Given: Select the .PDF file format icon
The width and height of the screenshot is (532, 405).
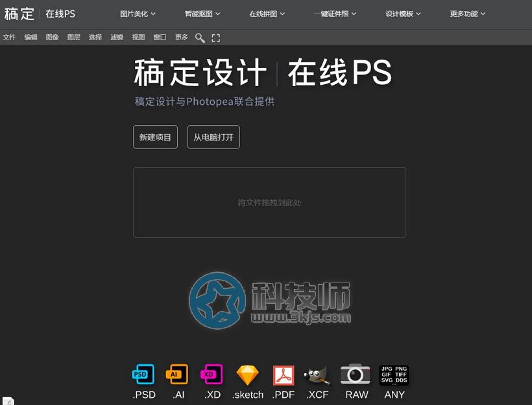Looking at the screenshot, I should (x=284, y=375).
